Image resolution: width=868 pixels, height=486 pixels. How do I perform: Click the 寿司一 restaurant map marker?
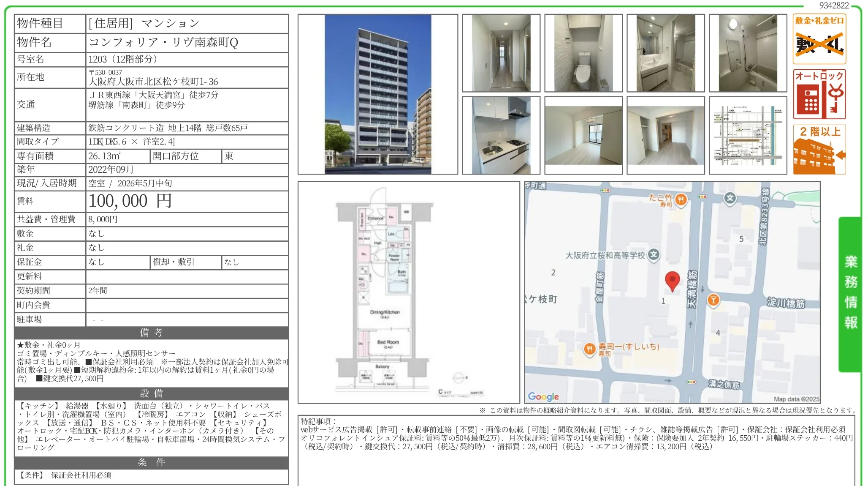click(x=589, y=349)
